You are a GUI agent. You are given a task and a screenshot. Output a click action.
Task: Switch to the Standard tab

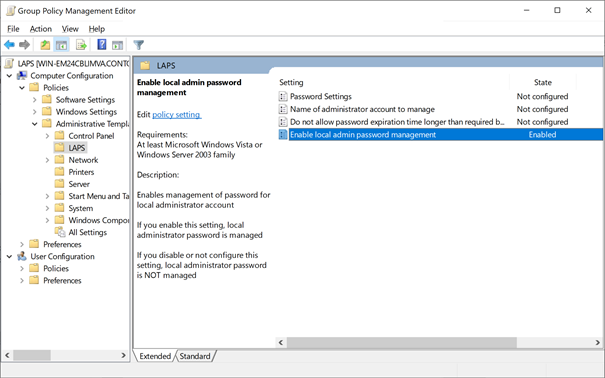[x=195, y=356]
